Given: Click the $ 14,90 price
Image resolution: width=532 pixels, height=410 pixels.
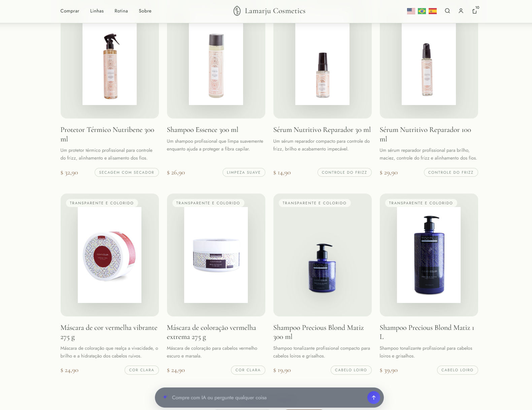Looking at the screenshot, I should click(x=282, y=173).
